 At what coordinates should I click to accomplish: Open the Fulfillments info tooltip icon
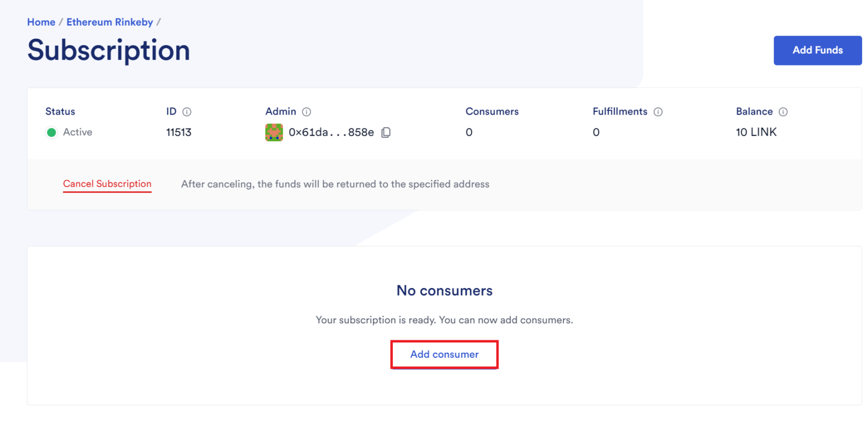tap(658, 112)
